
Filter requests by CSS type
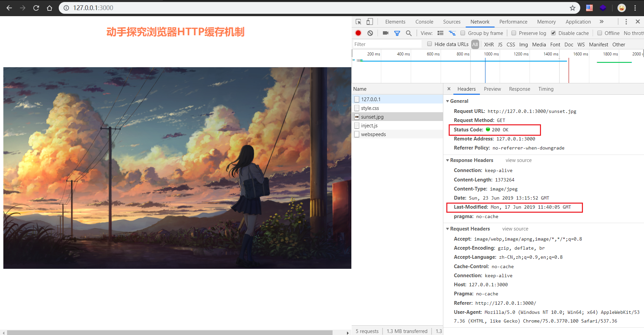click(511, 44)
